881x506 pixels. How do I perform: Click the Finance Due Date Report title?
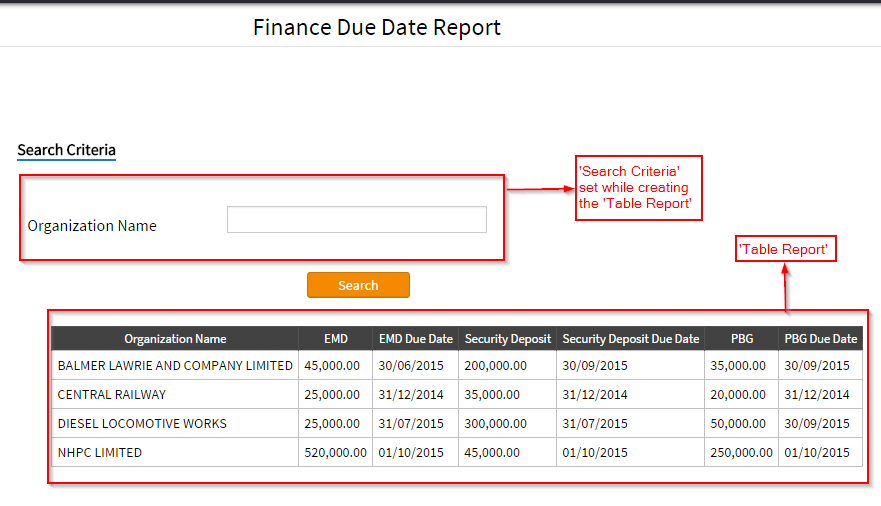tap(376, 27)
